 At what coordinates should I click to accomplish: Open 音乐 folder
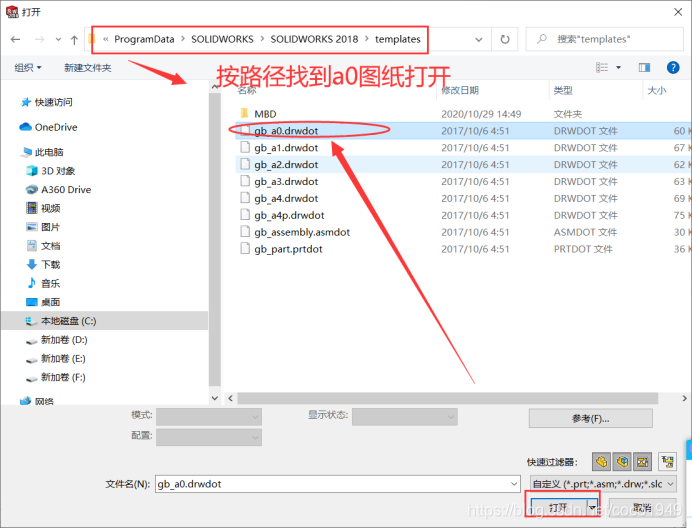50,283
